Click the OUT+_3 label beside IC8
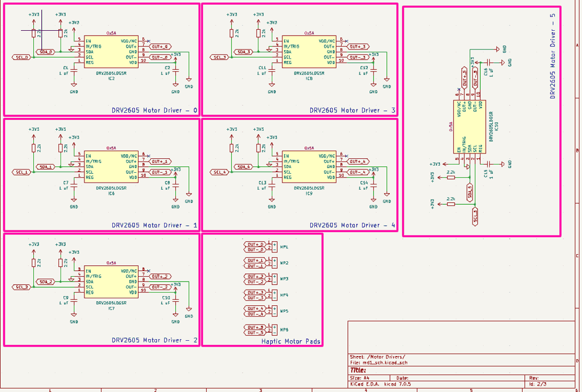Screen dimensions: 582x392 [358, 47]
